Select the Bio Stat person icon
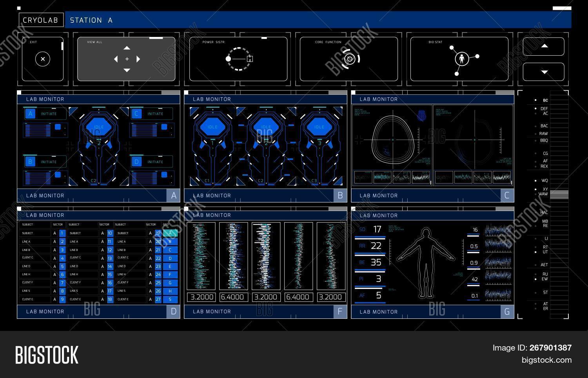588x378 pixels. tap(462, 59)
